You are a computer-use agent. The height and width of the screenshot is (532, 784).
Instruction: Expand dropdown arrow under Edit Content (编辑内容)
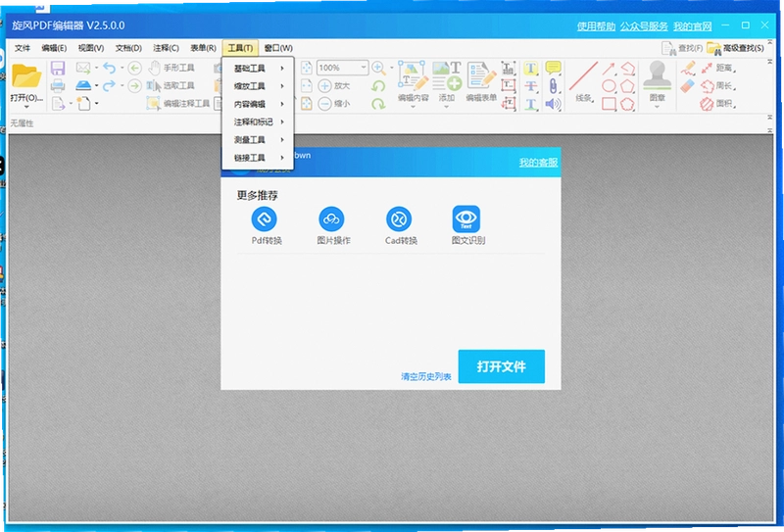click(x=413, y=107)
